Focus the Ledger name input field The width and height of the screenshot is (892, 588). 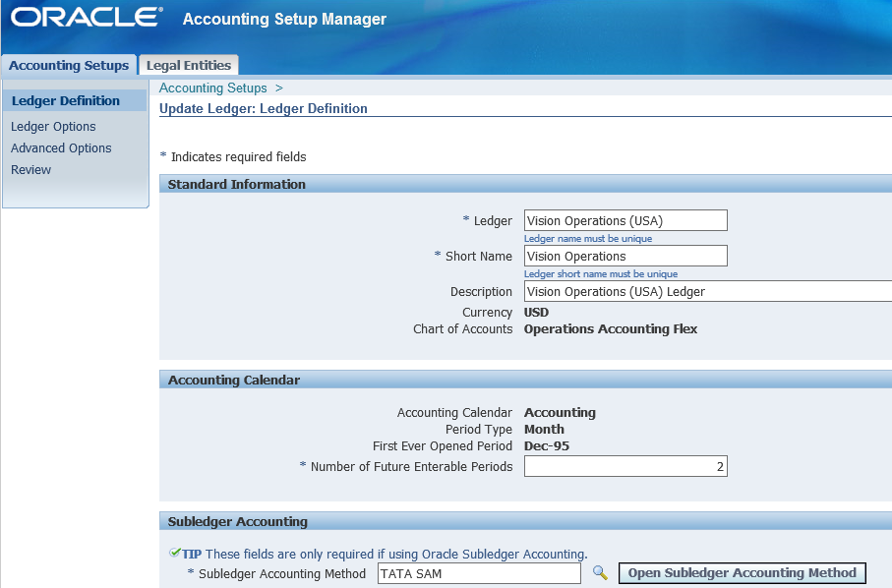tap(625, 221)
